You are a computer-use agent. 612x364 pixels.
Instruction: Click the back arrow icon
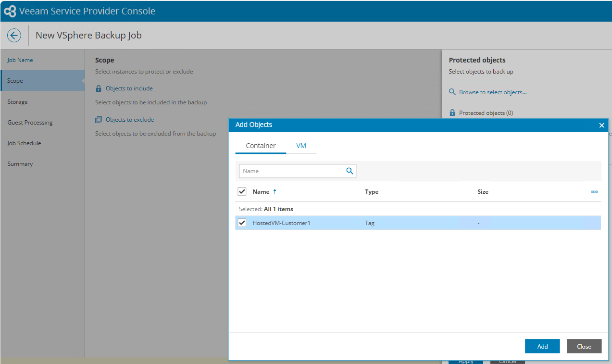point(14,35)
